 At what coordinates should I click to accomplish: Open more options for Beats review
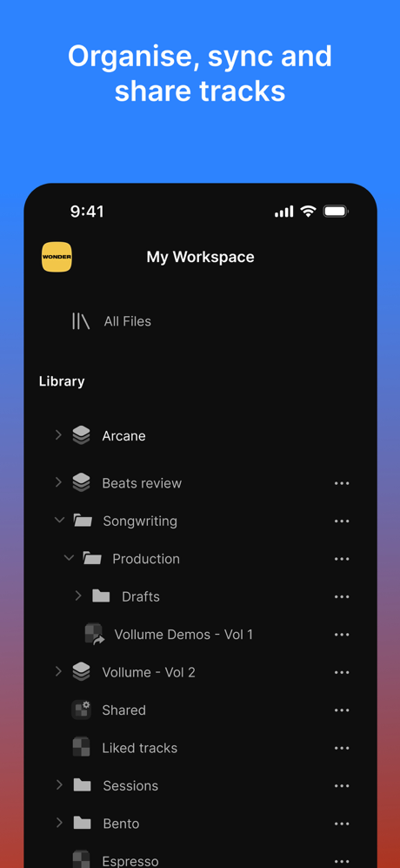click(342, 483)
